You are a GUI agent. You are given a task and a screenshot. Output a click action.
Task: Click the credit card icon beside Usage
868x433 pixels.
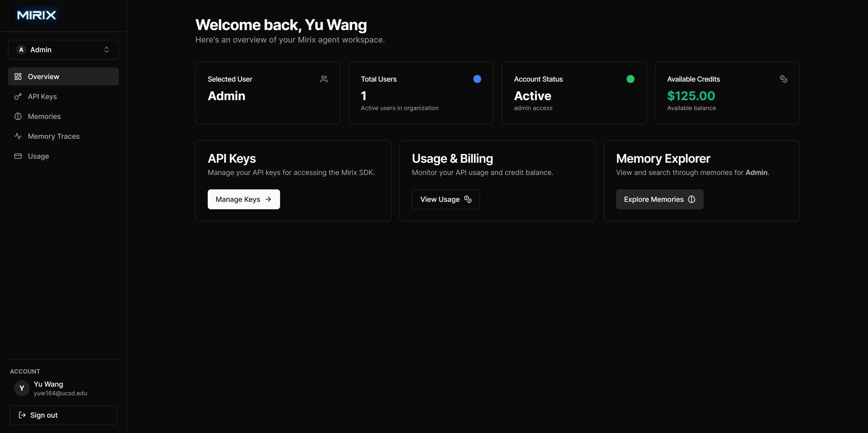(x=18, y=156)
